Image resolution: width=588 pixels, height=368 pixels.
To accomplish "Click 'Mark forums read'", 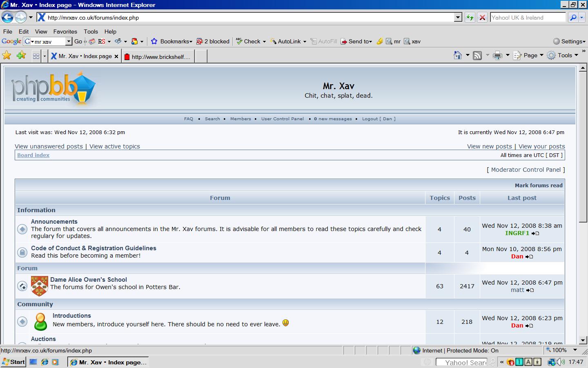I will [x=539, y=185].
